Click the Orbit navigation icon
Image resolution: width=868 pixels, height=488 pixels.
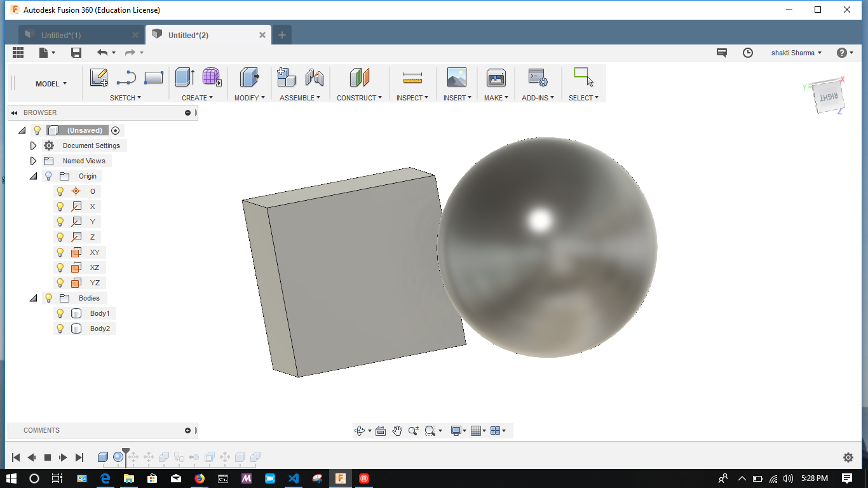(x=360, y=431)
